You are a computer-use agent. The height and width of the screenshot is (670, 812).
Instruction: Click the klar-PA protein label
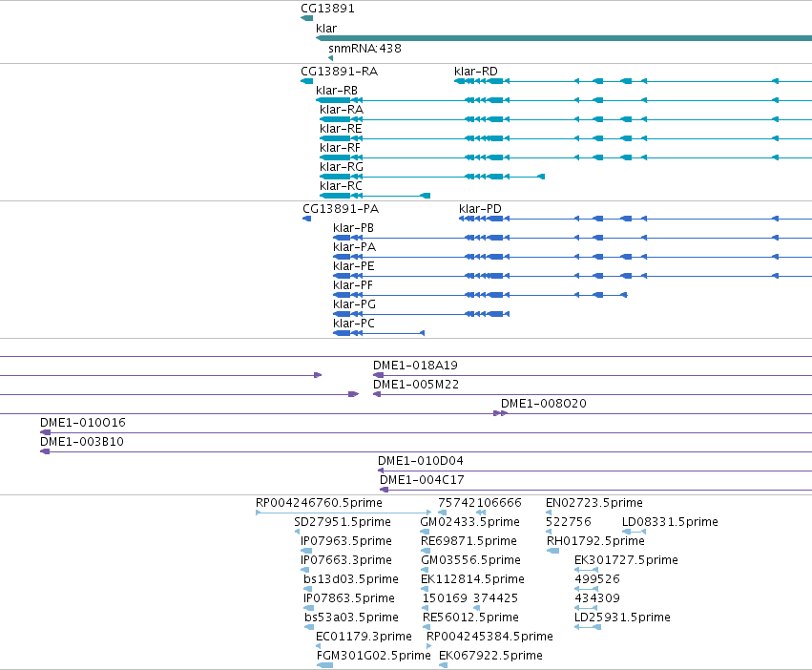[x=355, y=247]
